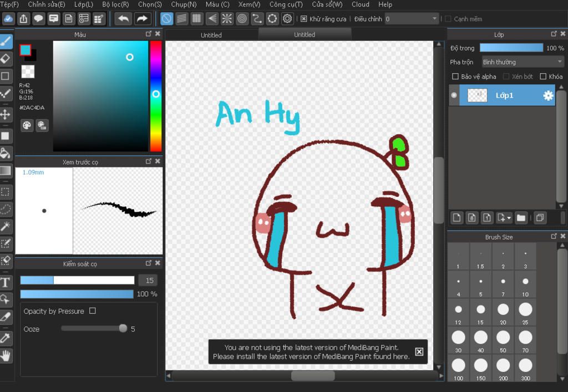568x392 pixels.
Task: Enable parallel snap guide
Action: (x=182, y=19)
